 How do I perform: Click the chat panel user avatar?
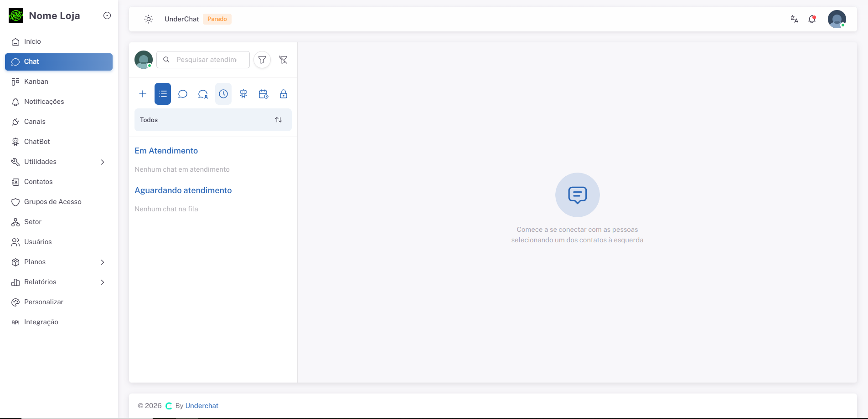click(x=144, y=60)
